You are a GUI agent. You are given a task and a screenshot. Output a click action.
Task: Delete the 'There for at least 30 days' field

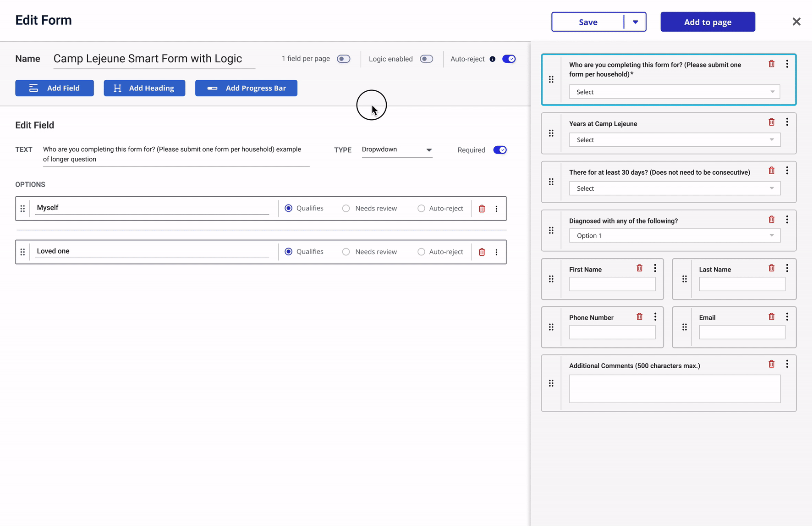772,171
